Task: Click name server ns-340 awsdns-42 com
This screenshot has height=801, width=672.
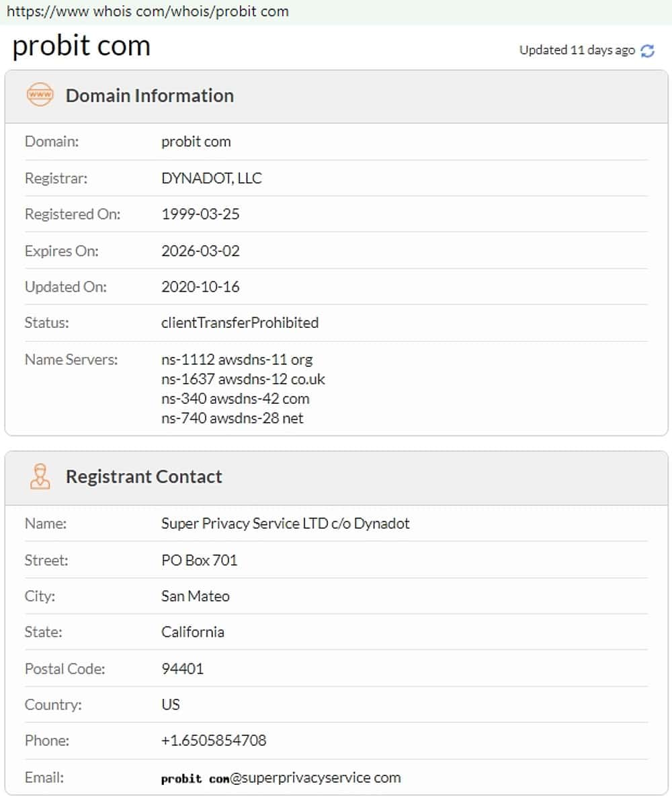Action: (x=235, y=398)
